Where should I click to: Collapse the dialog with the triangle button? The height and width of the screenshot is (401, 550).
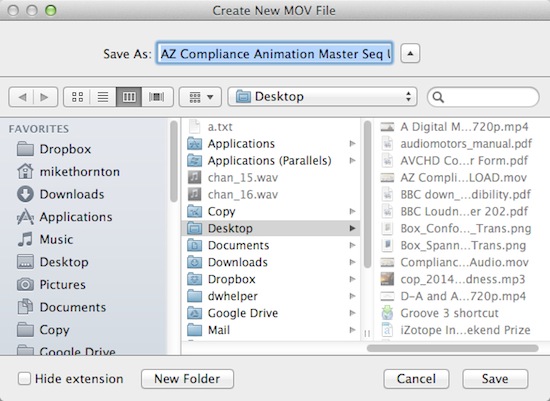click(410, 54)
